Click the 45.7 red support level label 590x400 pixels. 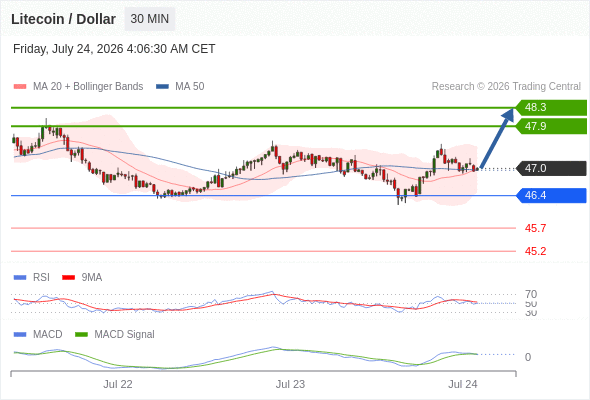pyautogui.click(x=535, y=228)
